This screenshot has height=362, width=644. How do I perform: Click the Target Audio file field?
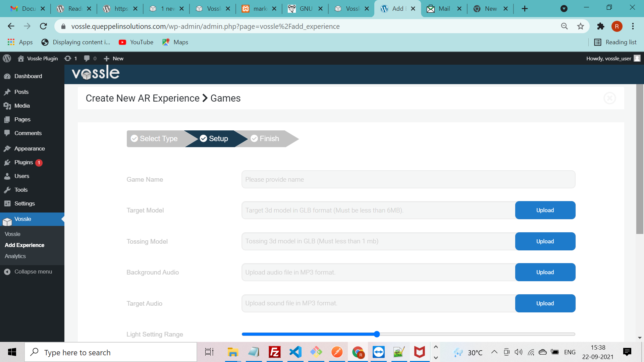(x=378, y=303)
